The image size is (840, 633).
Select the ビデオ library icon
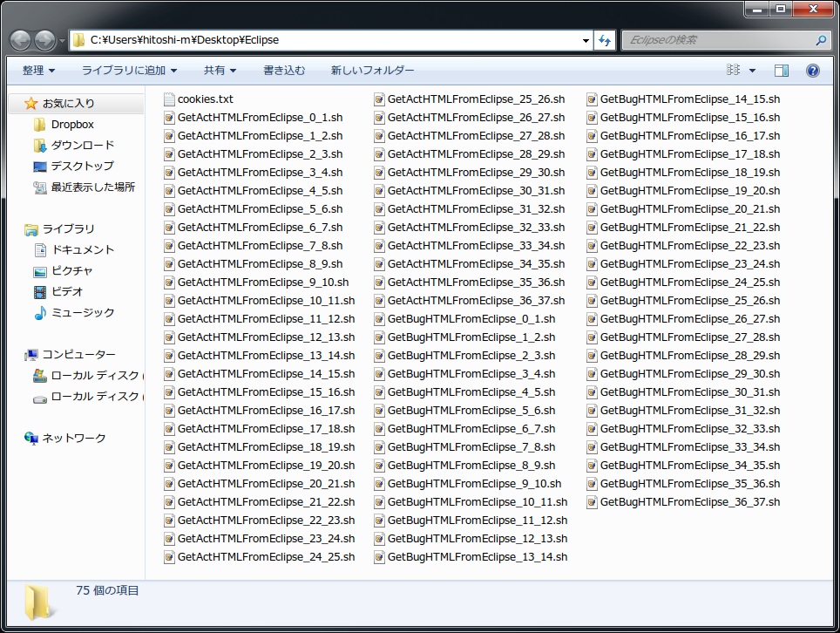click(40, 292)
